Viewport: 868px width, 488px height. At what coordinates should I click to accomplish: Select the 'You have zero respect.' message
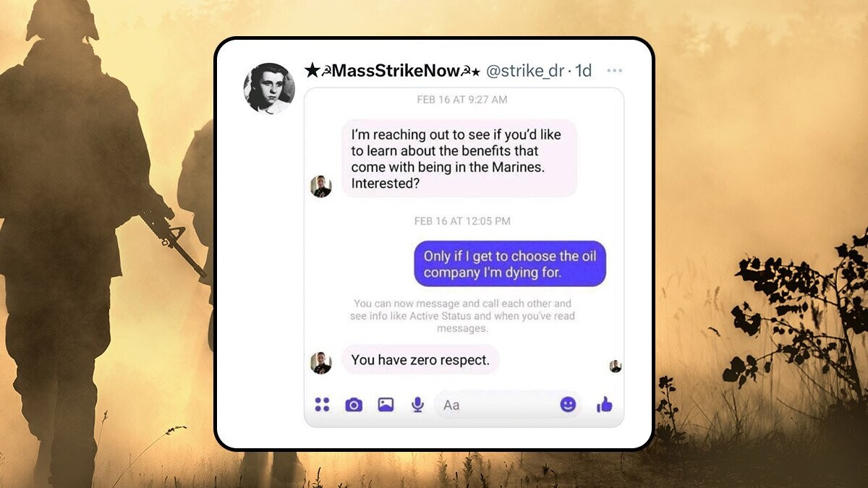[x=420, y=359]
